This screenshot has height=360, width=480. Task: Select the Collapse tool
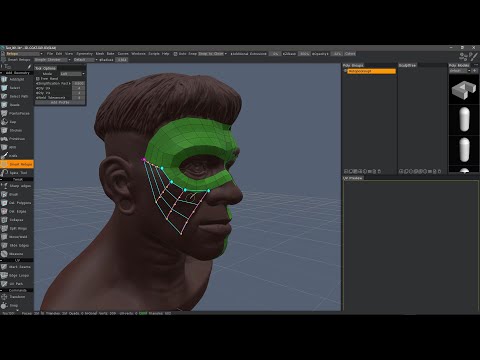pos(17,220)
